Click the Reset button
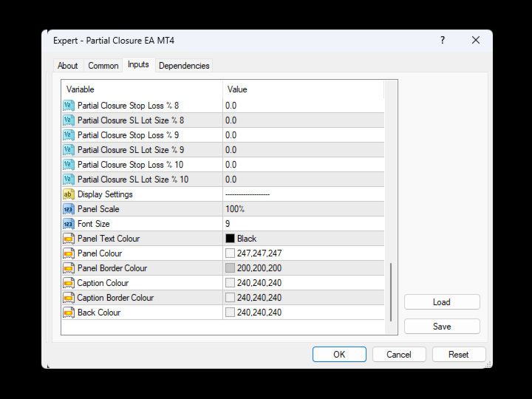Screen dimensions: 532x399 (459, 354)
